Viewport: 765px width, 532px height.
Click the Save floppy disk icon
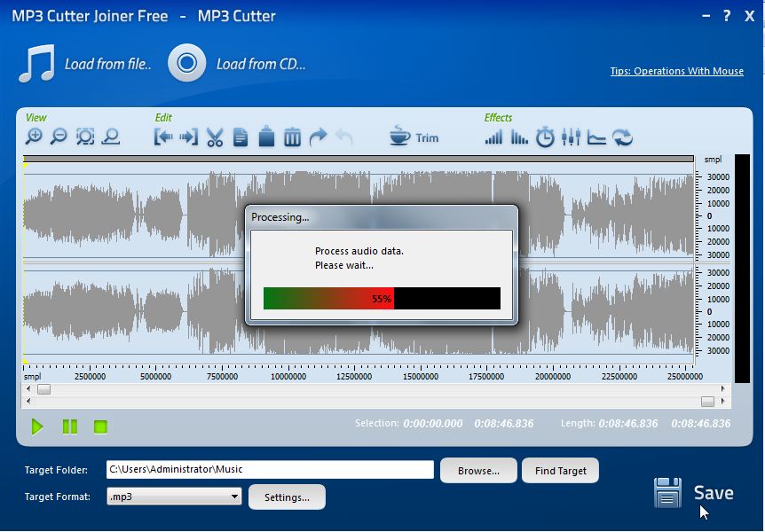668,492
